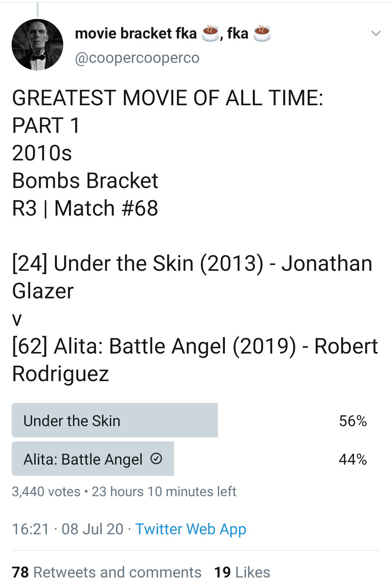Click the first coffee cup emoji
This screenshot has height=588, width=392.
210,33
